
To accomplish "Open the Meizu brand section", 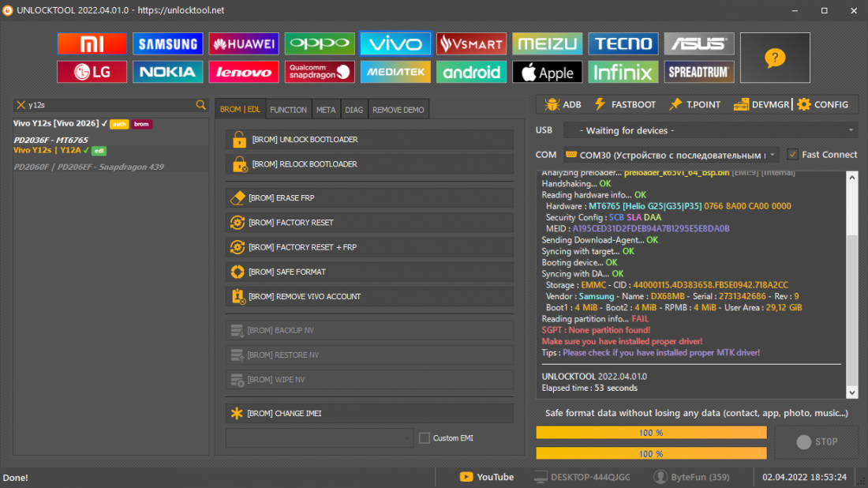I will pos(547,43).
